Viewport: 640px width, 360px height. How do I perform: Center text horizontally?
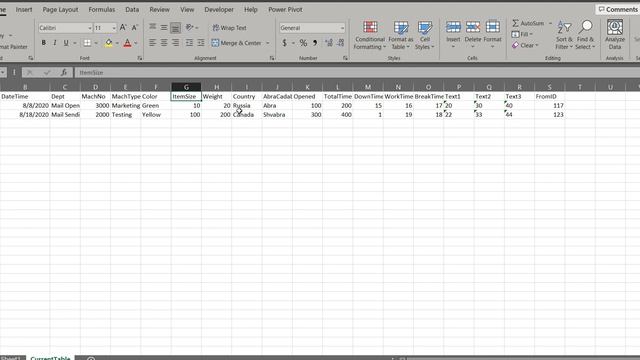[x=164, y=43]
